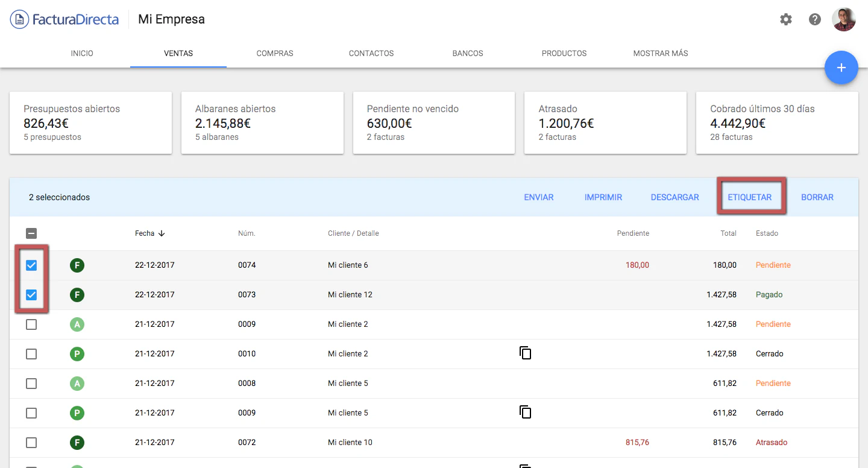This screenshot has height=468, width=868.
Task: Toggle the select-all header checkbox
Action: (31, 233)
